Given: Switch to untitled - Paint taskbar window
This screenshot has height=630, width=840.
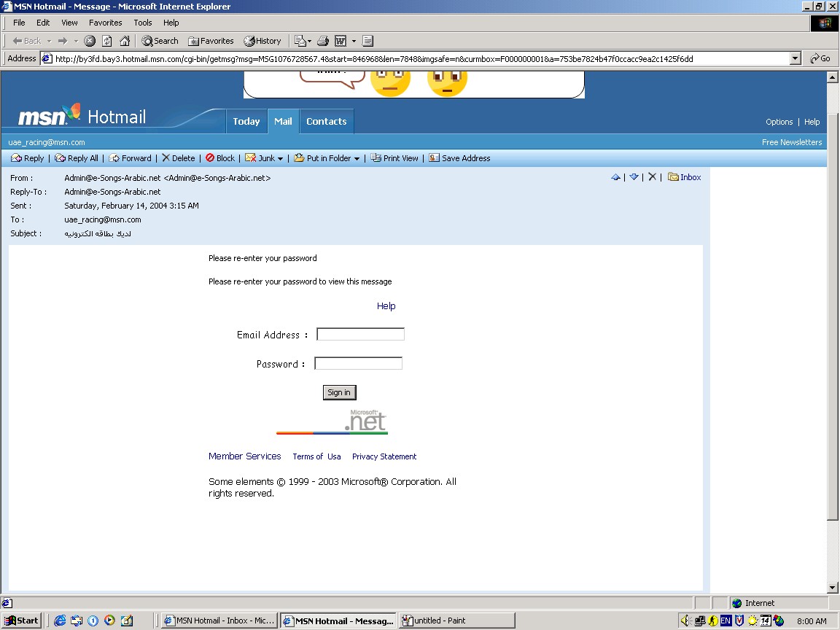Looking at the screenshot, I should pos(457,621).
